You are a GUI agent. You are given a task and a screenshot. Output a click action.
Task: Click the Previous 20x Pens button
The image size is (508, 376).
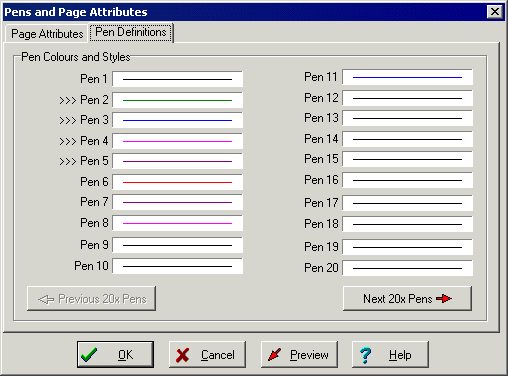click(91, 299)
